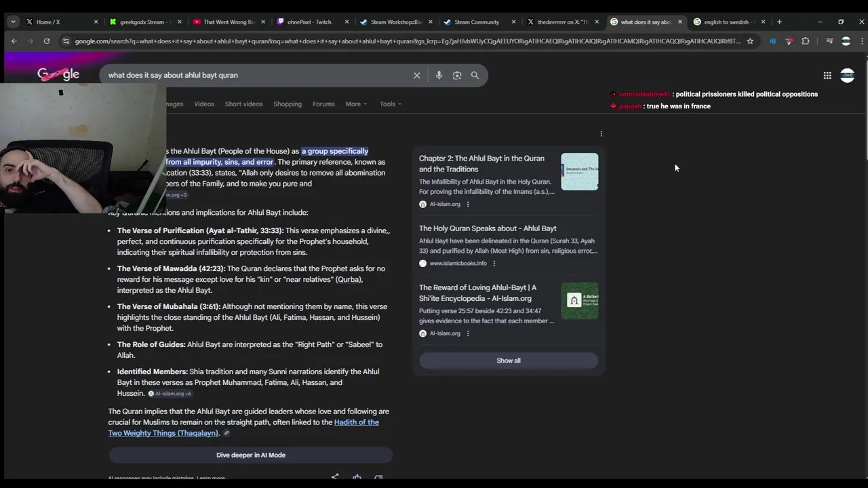Click the Show all sources button
The image size is (868, 488).
509,361
